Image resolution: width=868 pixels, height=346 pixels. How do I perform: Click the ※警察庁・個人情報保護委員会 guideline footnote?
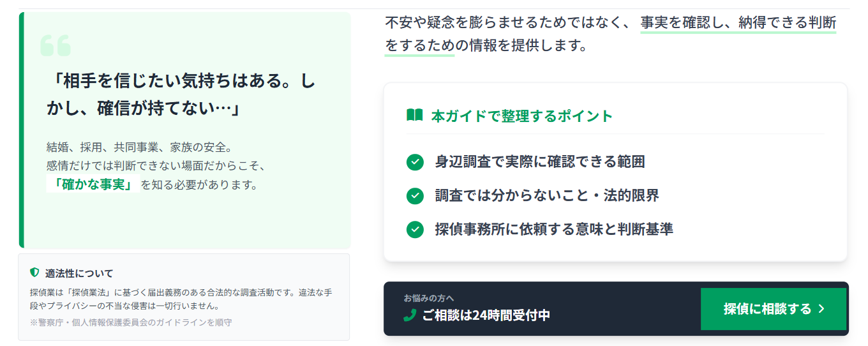131,322
